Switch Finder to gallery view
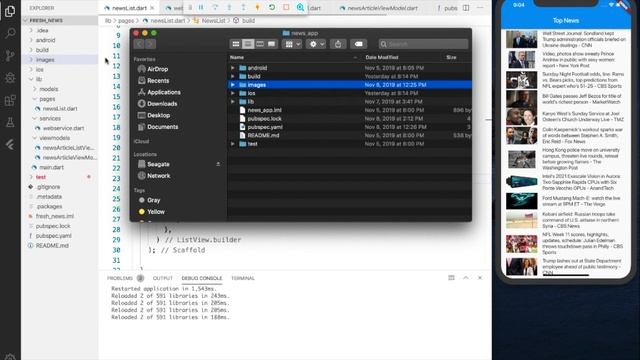Image resolution: width=640 pixels, height=360 pixels. coord(271,44)
